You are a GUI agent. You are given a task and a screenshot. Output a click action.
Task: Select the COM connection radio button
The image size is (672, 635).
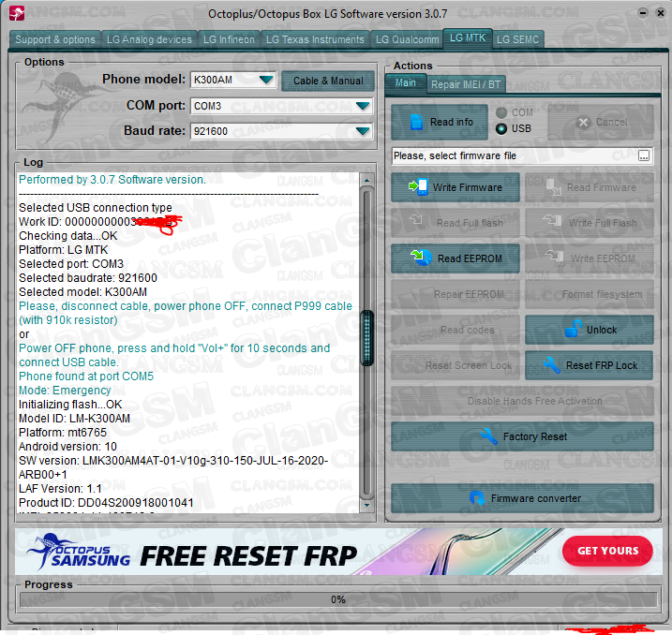[501, 112]
